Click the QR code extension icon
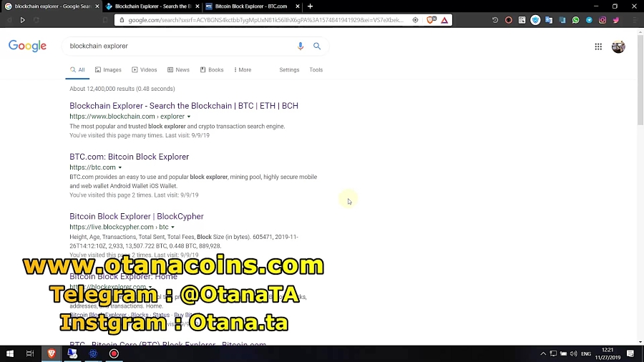 pos(522,20)
